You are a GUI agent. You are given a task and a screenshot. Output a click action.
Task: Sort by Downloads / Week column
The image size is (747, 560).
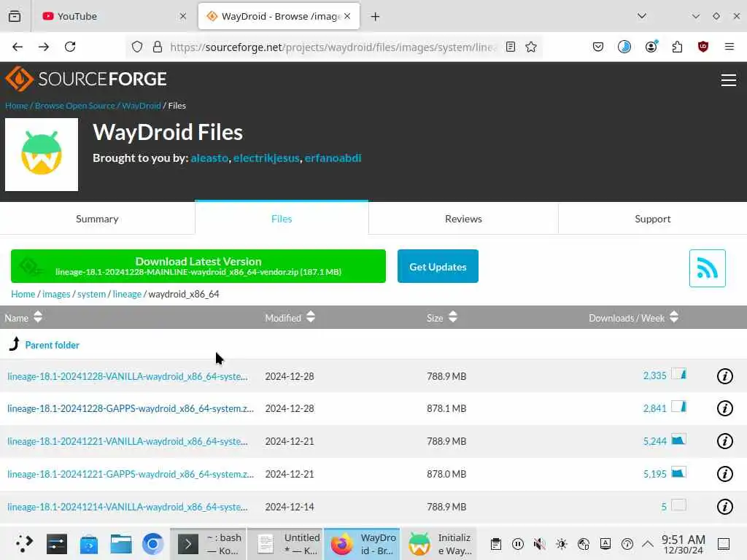tap(633, 318)
